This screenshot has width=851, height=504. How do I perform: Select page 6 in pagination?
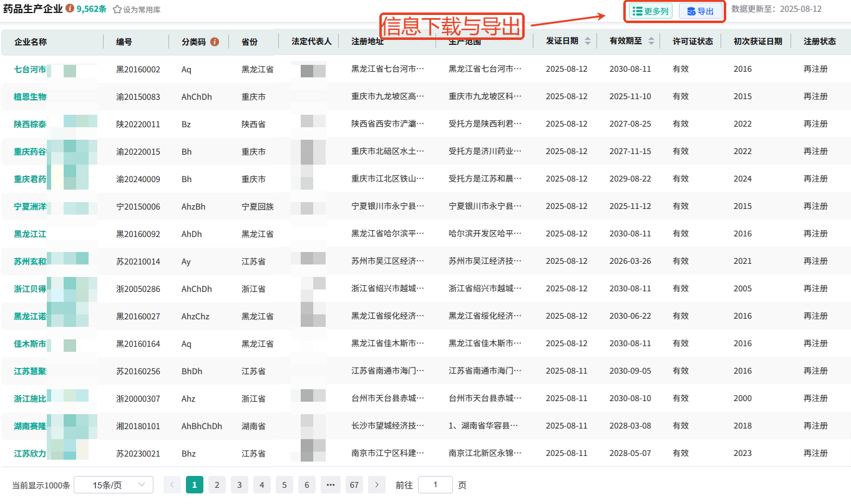tap(307, 485)
